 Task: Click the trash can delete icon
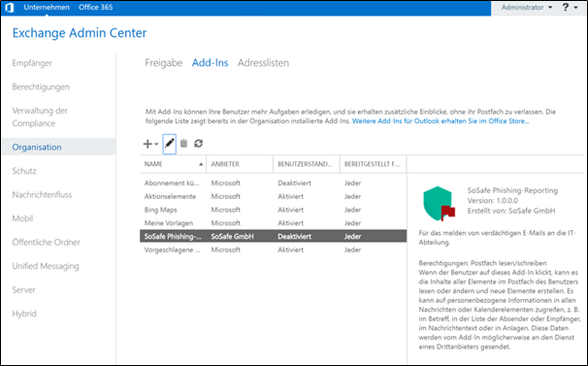183,144
